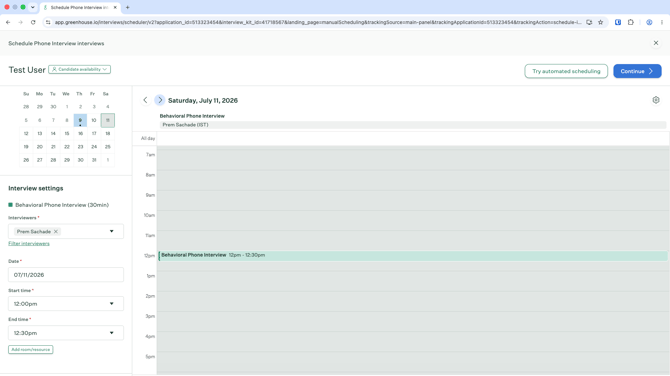
Task: Click the browser back arrow
Action: [8, 22]
